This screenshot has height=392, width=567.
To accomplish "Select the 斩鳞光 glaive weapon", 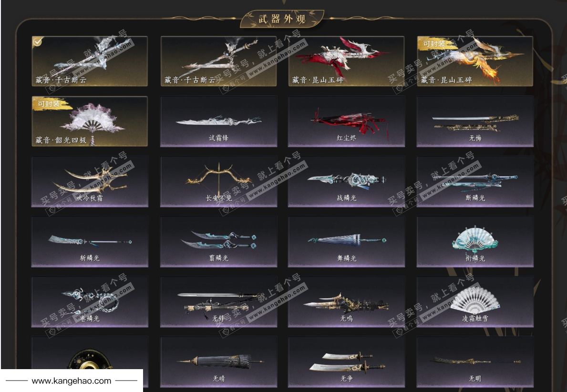I will (x=90, y=241).
